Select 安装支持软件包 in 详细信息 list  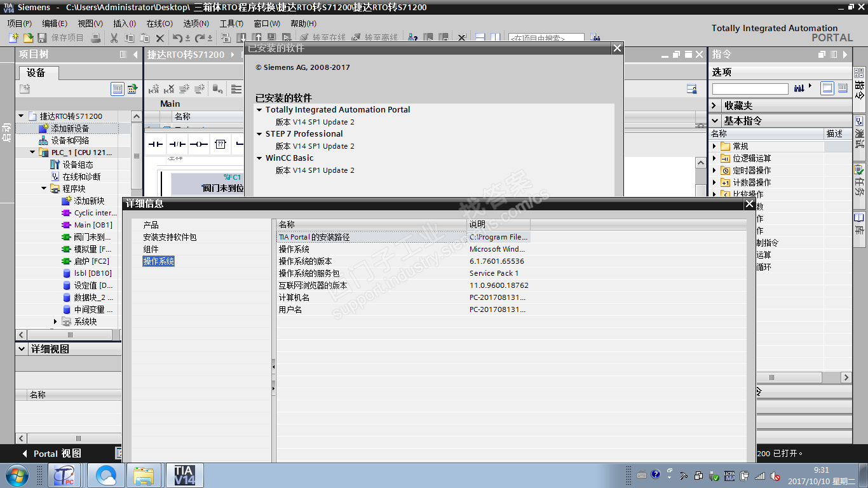[x=170, y=237]
